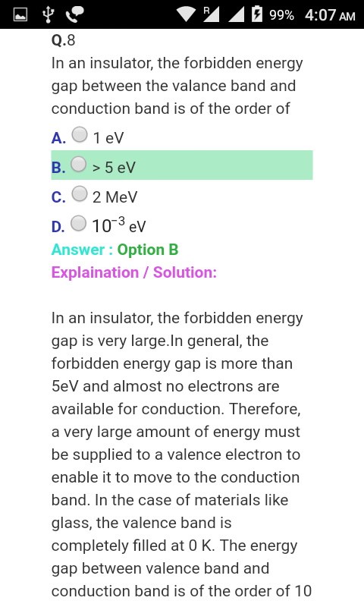364x607 pixels.
Task: Tap the 4:07 AM clock
Action: [330, 15]
